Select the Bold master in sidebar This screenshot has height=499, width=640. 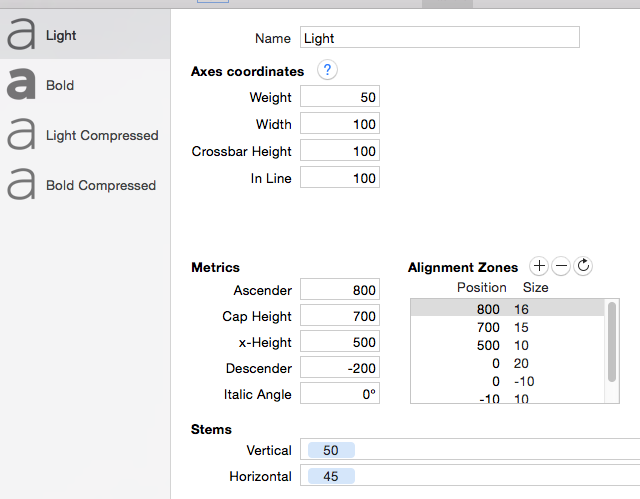tap(85, 85)
